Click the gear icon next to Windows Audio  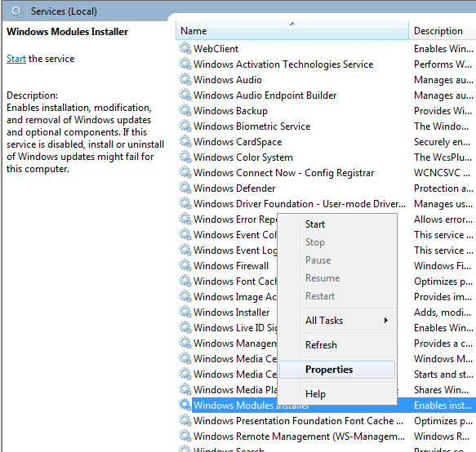pos(185,79)
